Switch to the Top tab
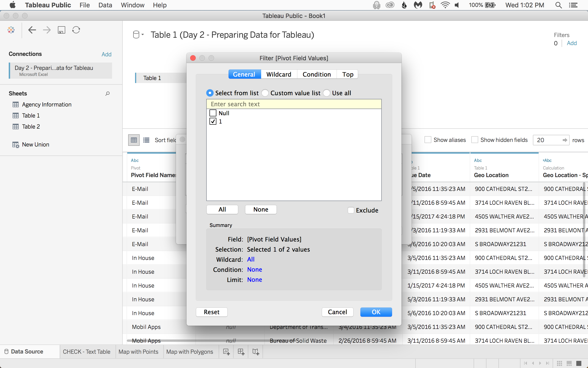588x368 pixels. point(348,74)
